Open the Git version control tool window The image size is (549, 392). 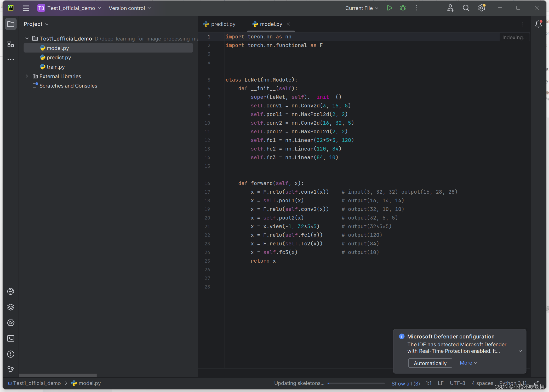(x=11, y=370)
